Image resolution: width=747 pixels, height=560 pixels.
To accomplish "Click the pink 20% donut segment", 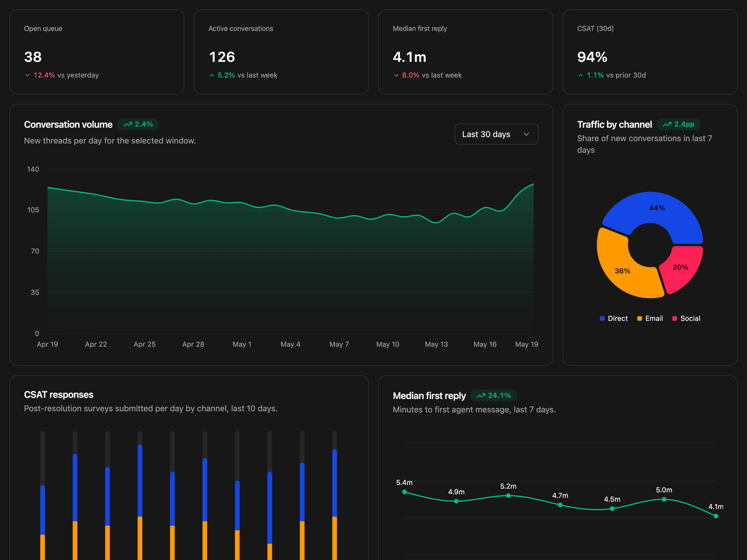I will 680,267.
